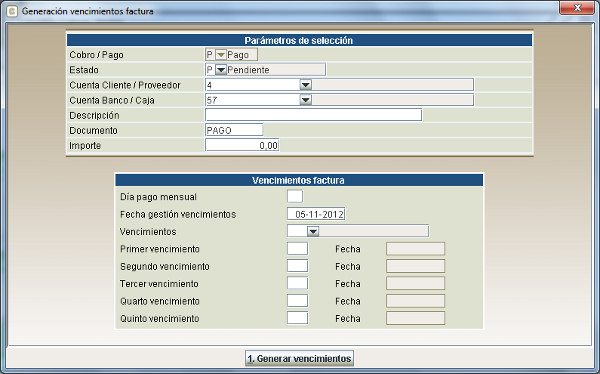
Task: Click the Generar vencimientos button
Action: pos(299,358)
